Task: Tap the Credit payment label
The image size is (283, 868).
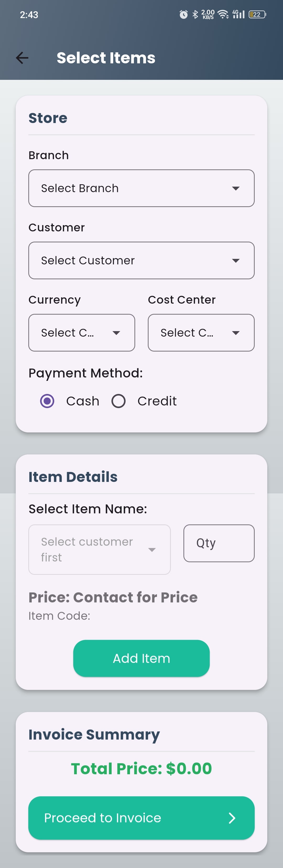Action: pos(157,401)
